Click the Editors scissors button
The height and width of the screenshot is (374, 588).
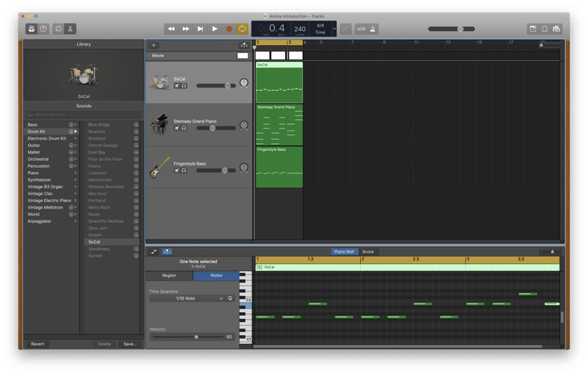pyautogui.click(x=70, y=29)
